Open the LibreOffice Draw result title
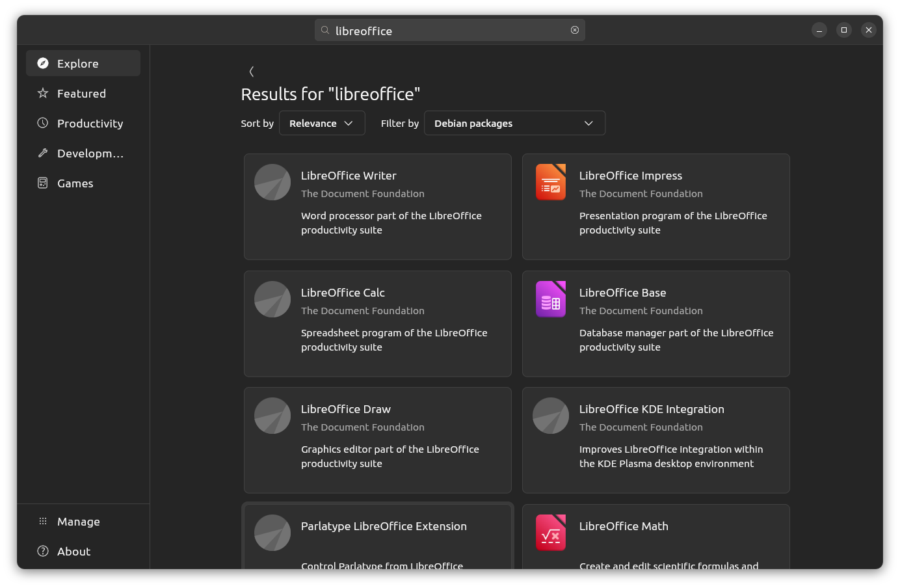This screenshot has height=588, width=900. point(345,409)
